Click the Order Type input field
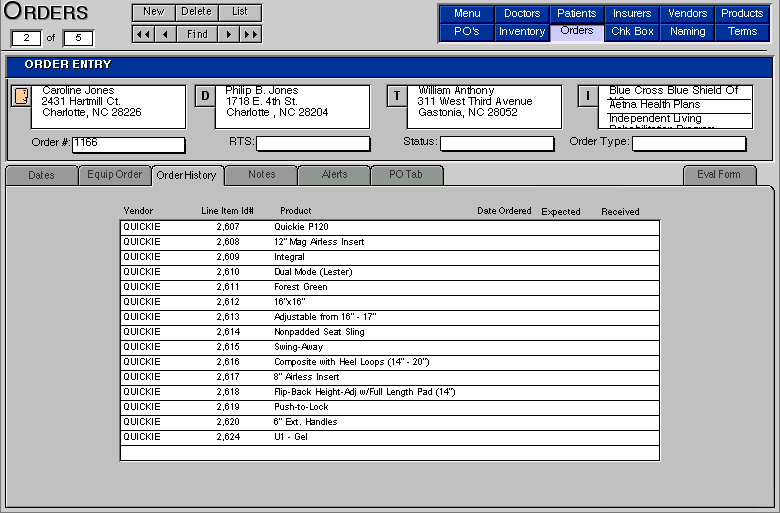This screenshot has height=513, width=780. click(689, 143)
